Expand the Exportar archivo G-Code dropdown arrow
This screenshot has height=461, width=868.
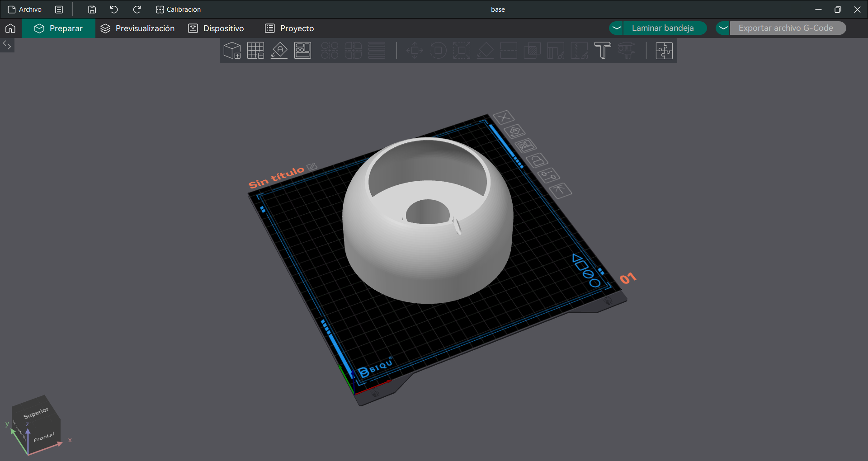click(723, 28)
